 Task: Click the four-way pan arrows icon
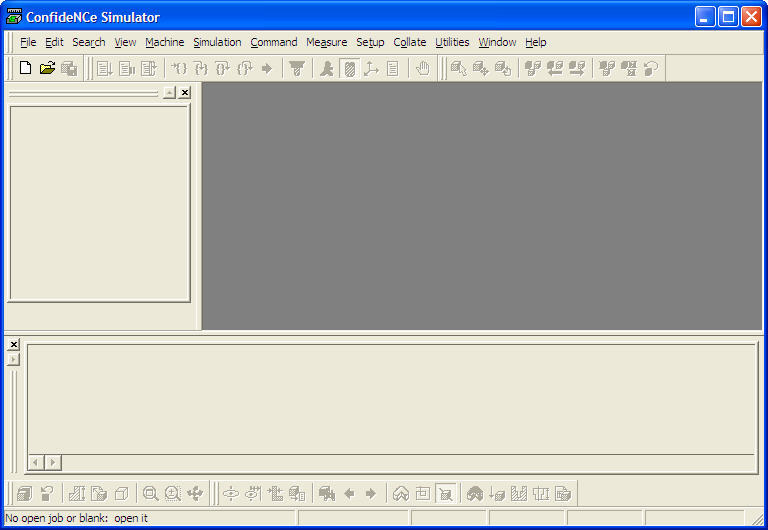195,493
